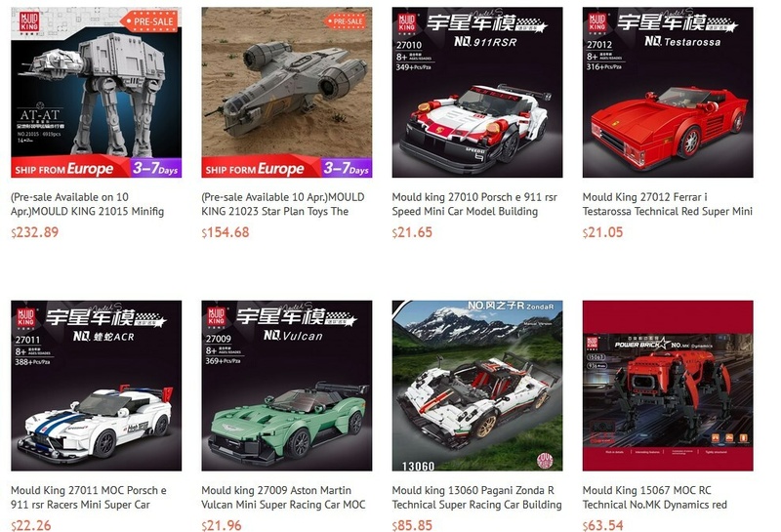Open Mould king 27010 Porsche 911 rsr link
This screenshot has width=781, height=532.
(x=474, y=204)
